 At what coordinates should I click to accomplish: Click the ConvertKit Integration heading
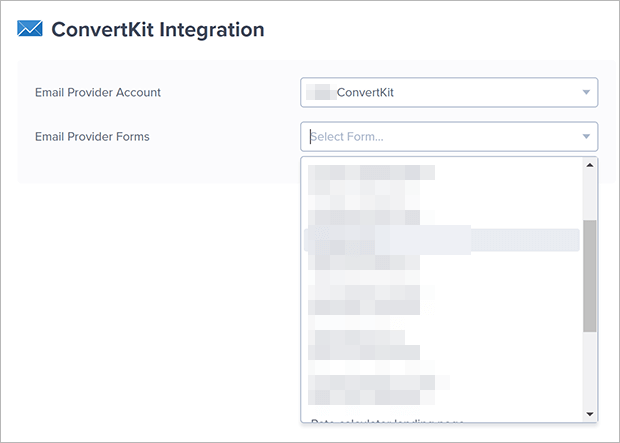pyautogui.click(x=158, y=30)
